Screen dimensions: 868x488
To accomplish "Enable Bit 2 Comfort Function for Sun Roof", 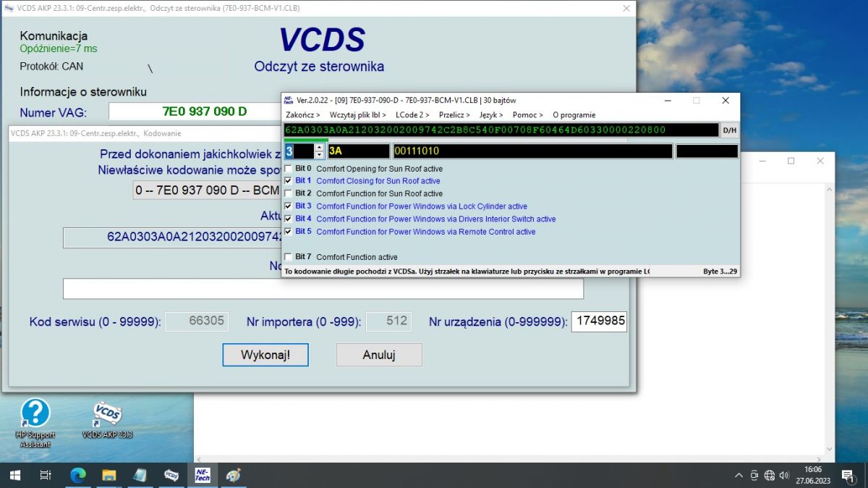I will point(289,194).
